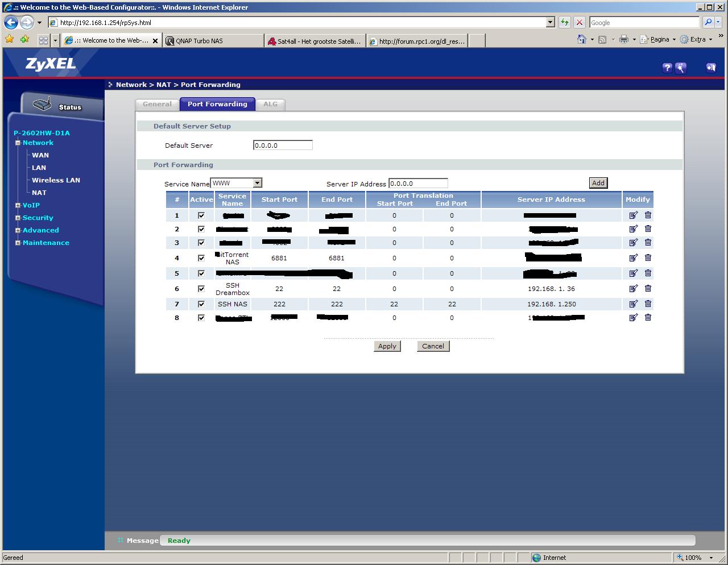Delete the BitTorrent NAS rule
Screen dimensions: 728x565
[x=648, y=257]
